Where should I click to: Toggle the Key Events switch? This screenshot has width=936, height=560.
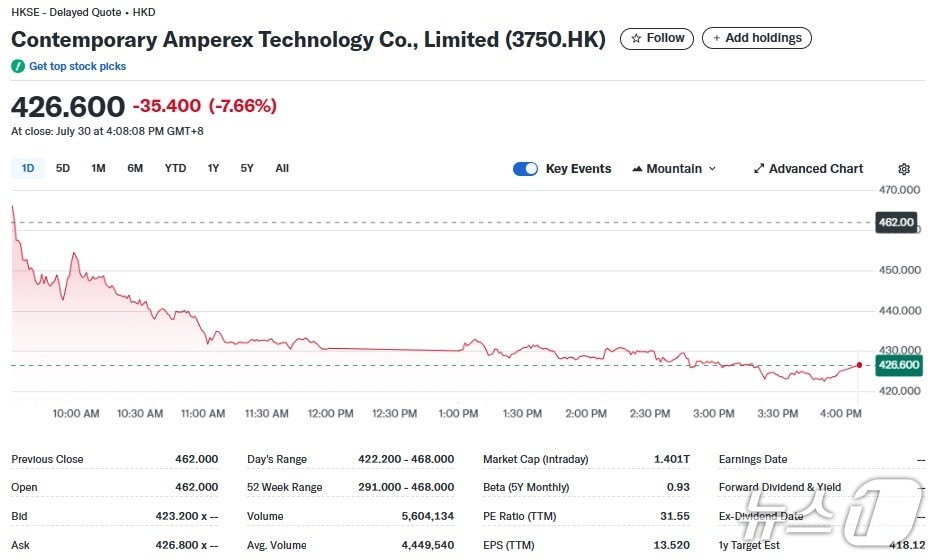click(525, 169)
